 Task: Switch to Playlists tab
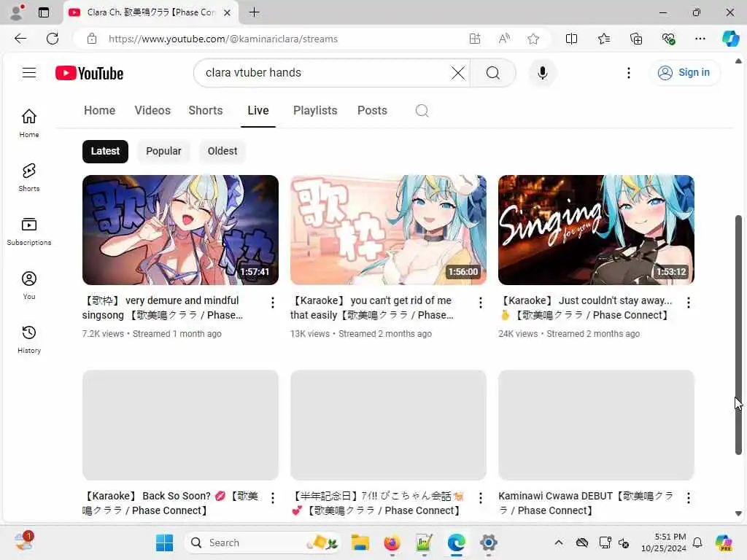(x=315, y=111)
